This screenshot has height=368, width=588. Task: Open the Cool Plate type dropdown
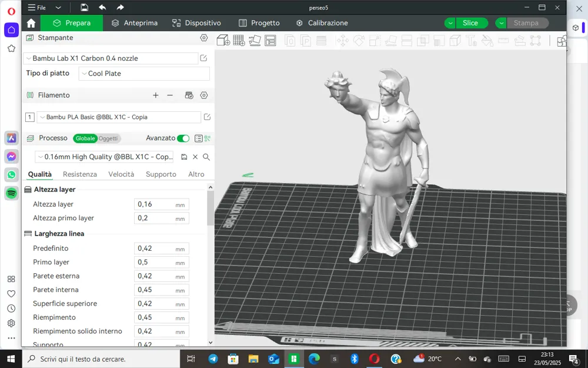pos(144,74)
